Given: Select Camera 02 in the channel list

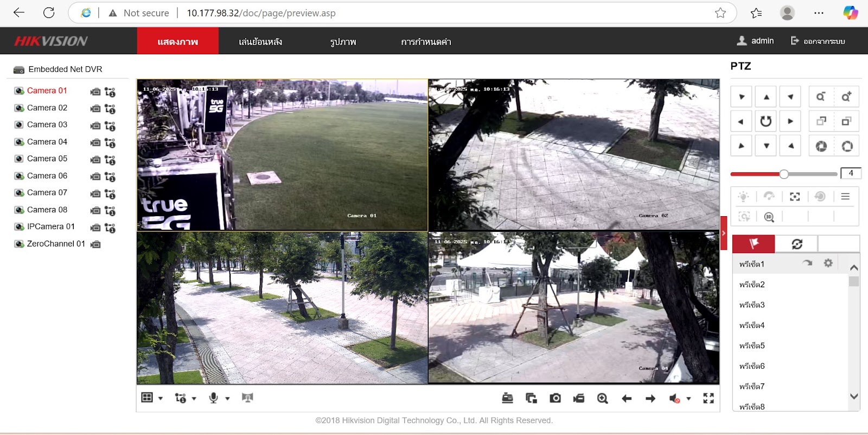Looking at the screenshot, I should click(47, 108).
